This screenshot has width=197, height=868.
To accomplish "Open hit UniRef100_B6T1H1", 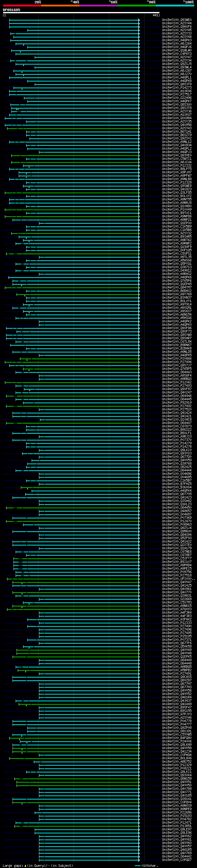I will 177,132.
